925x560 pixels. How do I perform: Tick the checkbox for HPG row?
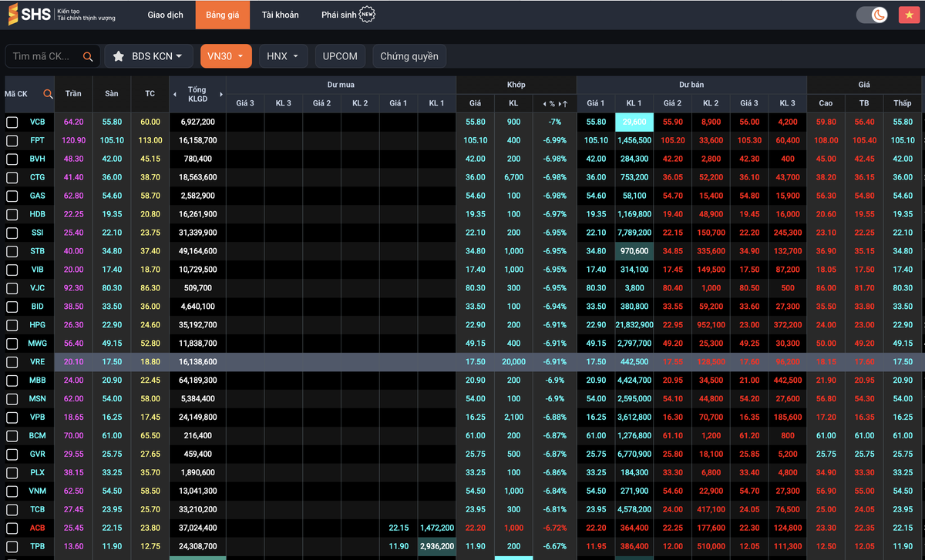(12, 325)
